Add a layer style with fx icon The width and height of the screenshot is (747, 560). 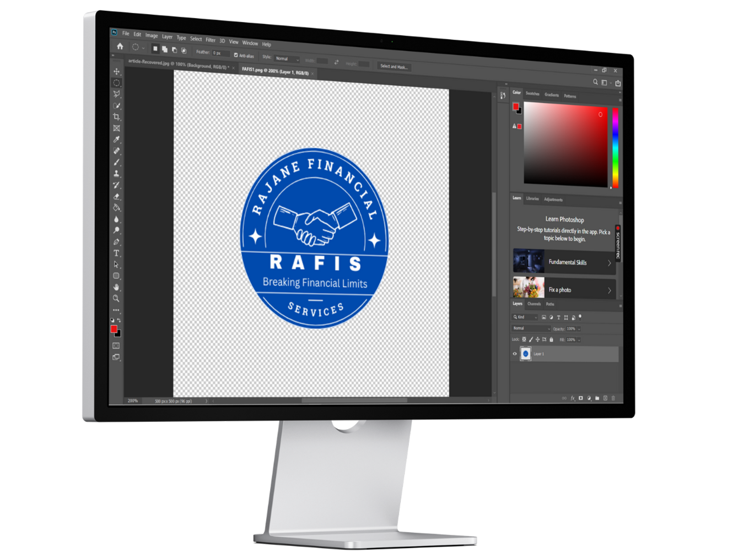pos(573,398)
